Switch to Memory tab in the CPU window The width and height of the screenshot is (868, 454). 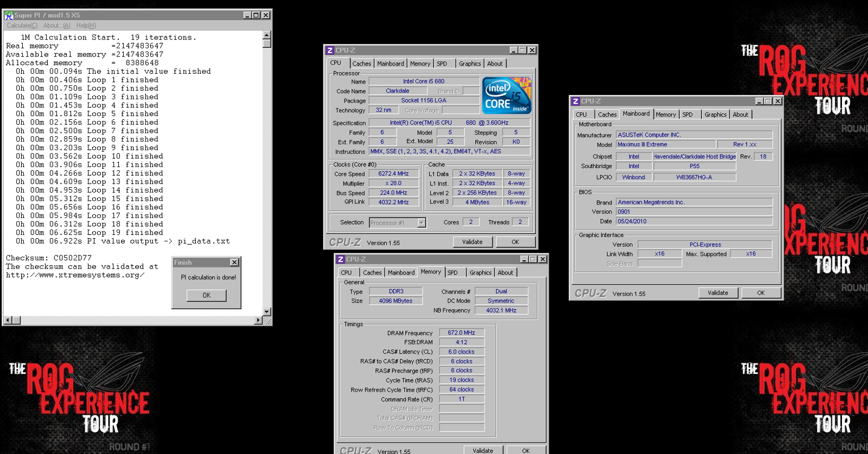(420, 64)
